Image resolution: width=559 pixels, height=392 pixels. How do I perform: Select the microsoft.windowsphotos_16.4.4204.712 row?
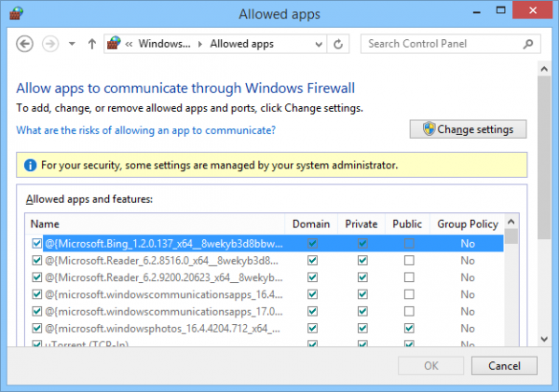pos(265,328)
